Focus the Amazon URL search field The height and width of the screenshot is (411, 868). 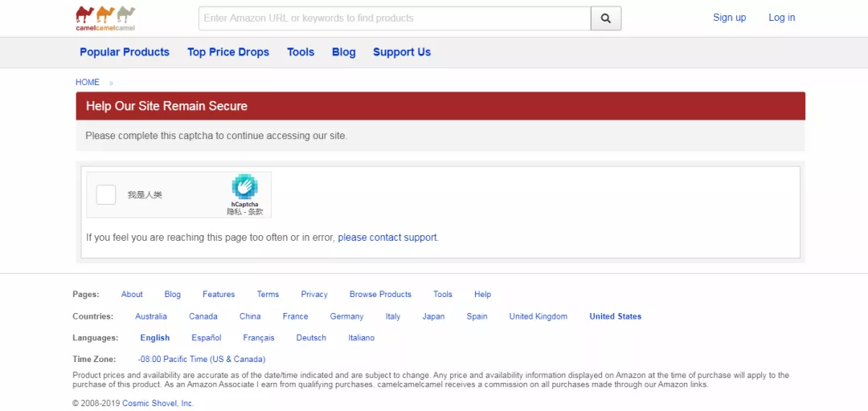[x=395, y=18]
